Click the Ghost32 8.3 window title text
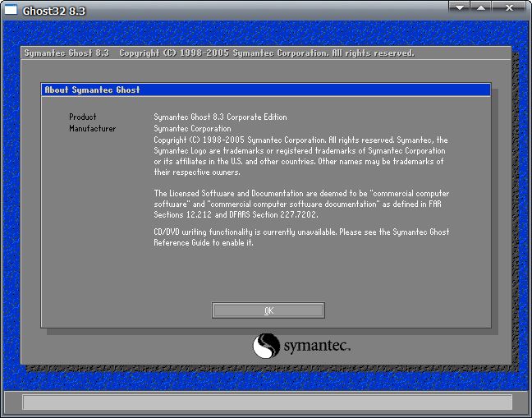 click(x=57, y=11)
